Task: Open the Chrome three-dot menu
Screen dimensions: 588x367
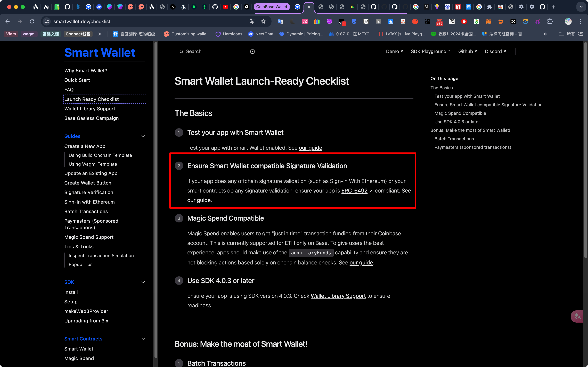Action: tap(581, 21)
